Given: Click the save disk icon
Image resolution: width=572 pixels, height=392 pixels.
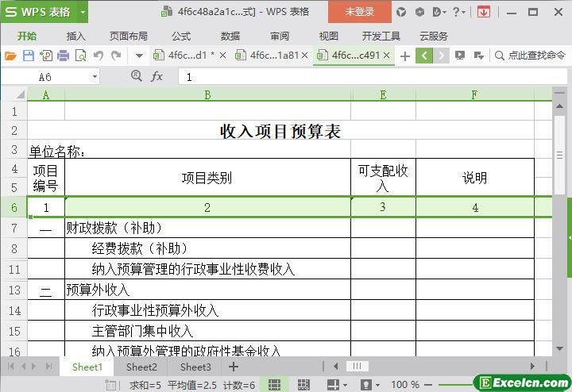Looking at the screenshot, I should coord(28,56).
